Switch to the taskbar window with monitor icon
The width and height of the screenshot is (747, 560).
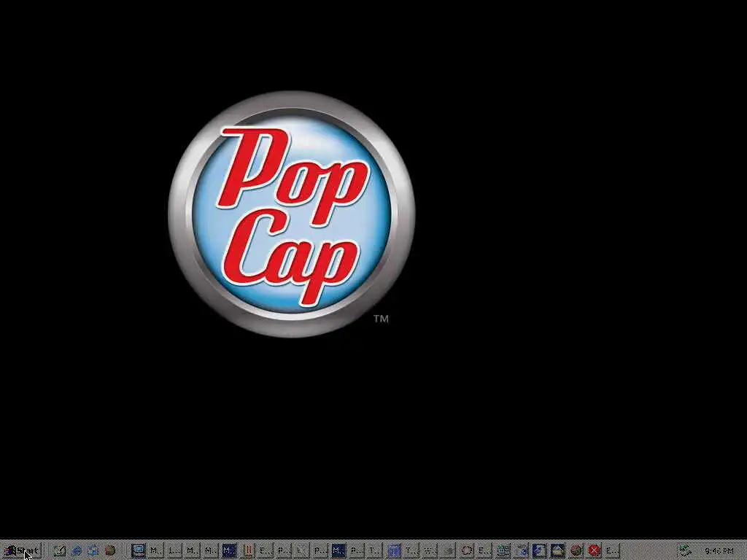pos(139,551)
